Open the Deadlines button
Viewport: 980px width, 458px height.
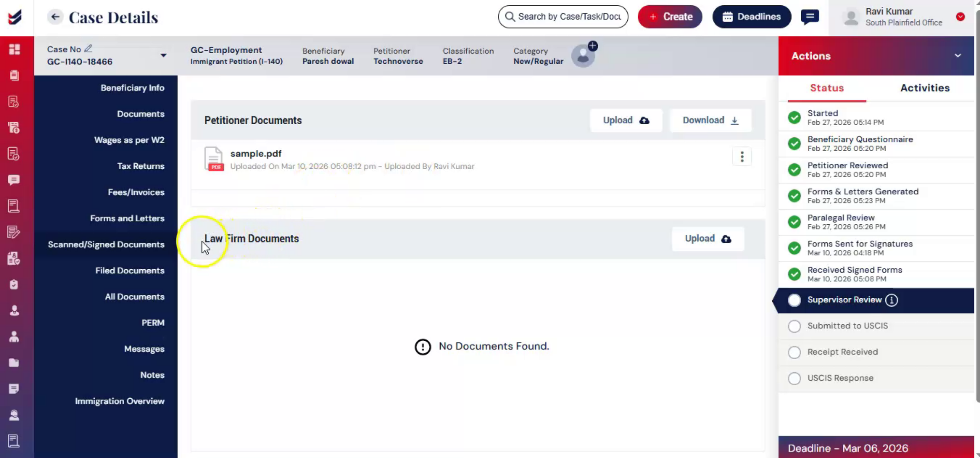[752, 17]
